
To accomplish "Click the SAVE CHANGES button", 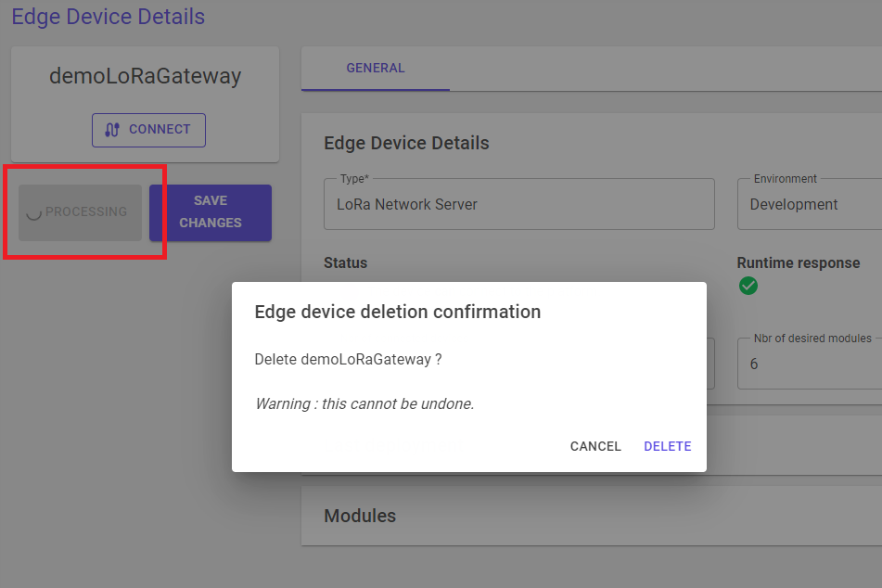I will 211,212.
